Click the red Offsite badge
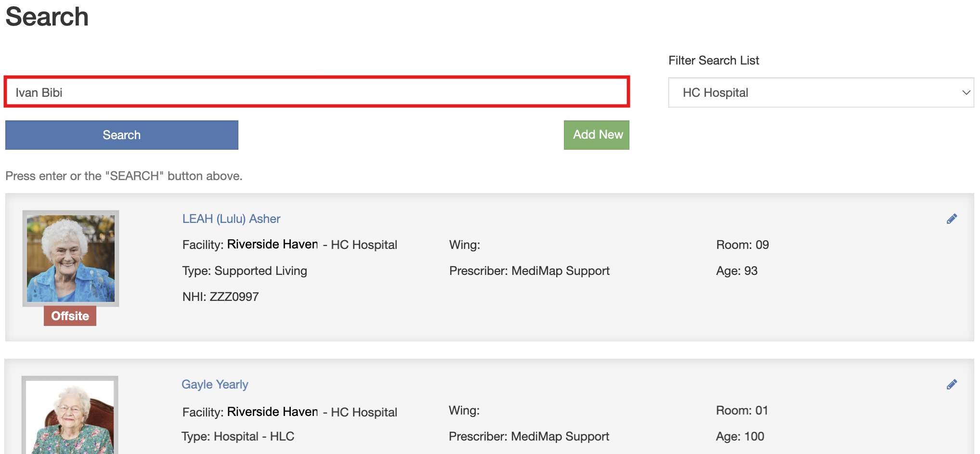 click(70, 316)
